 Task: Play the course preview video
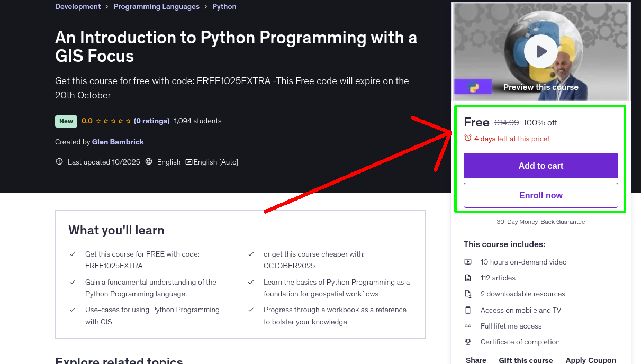tap(540, 51)
